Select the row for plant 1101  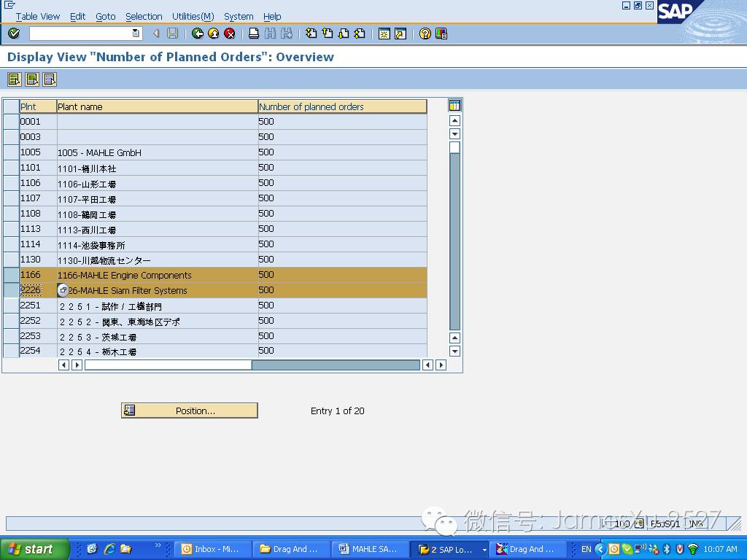point(11,168)
